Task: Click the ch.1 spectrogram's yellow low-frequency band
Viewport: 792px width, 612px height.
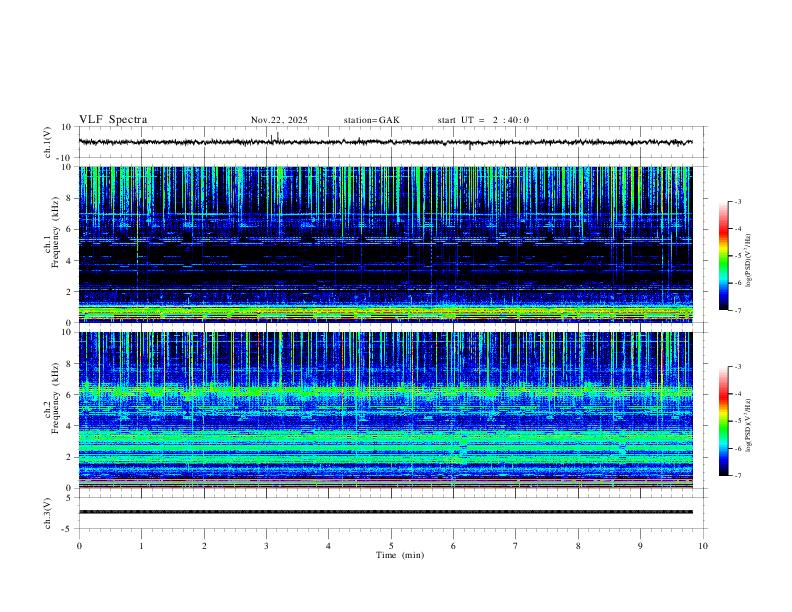Action: 385,313
